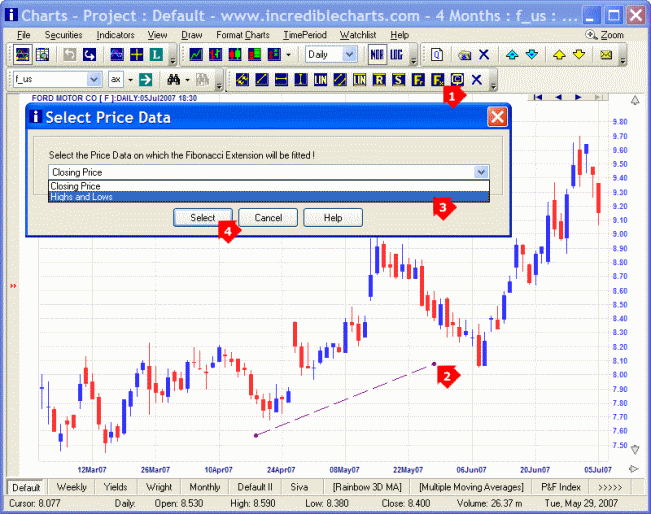Click the yellow down arrow icon

579,54
